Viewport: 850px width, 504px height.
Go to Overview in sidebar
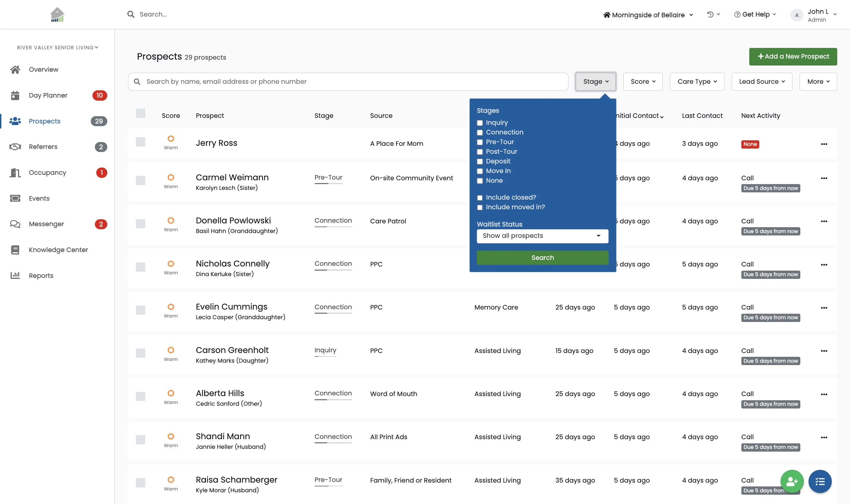(43, 69)
